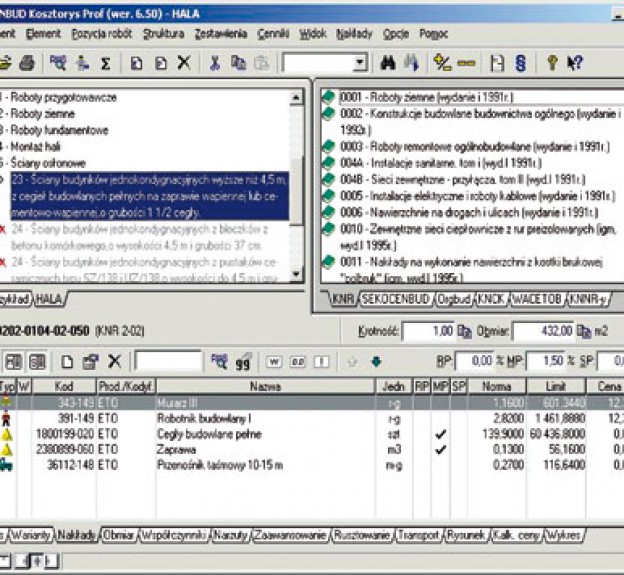Click the search-catalog magnifier icon in top toolbar
The width and height of the screenshot is (624, 575).
click(58, 63)
